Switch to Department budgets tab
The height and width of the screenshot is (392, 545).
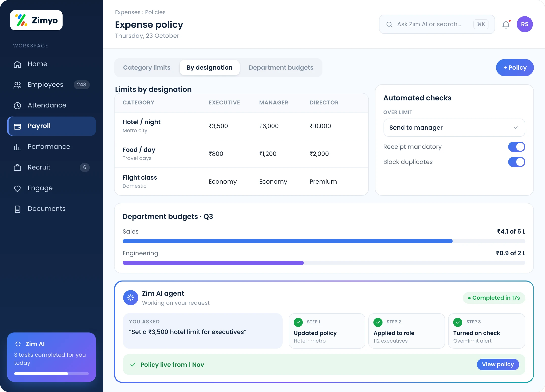(281, 68)
